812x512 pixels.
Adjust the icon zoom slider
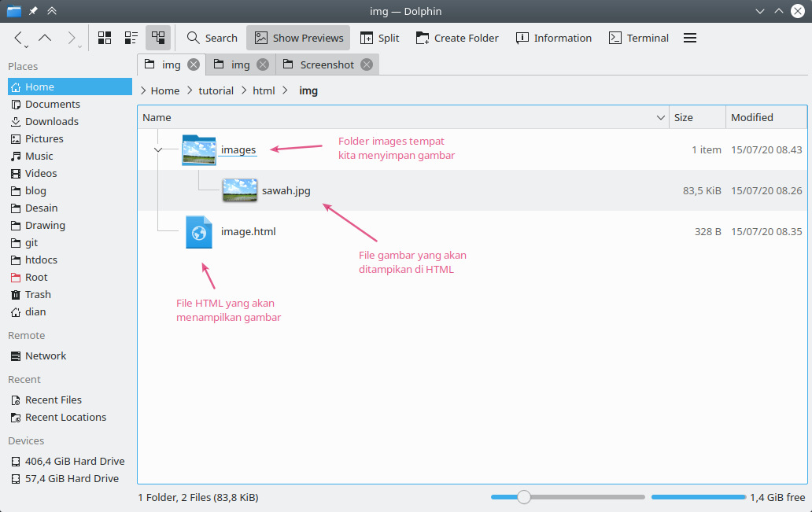coord(524,496)
